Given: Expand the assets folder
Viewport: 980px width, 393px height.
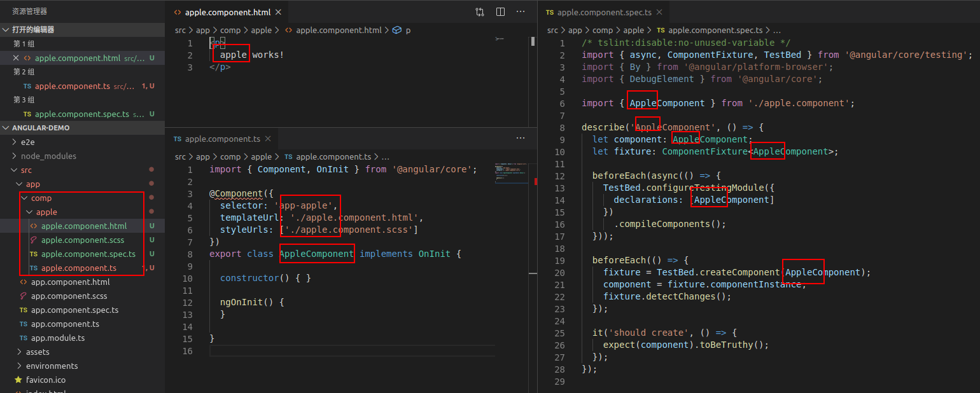Looking at the screenshot, I should (x=82, y=352).
